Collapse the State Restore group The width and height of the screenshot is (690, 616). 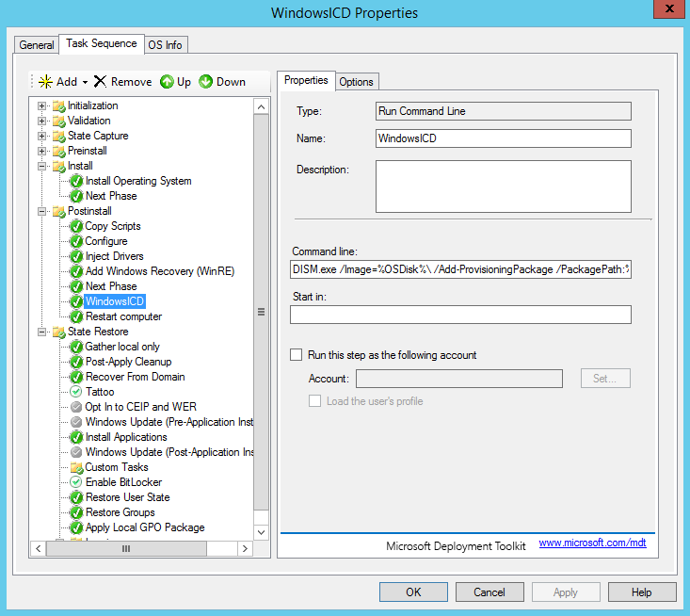coord(41,332)
